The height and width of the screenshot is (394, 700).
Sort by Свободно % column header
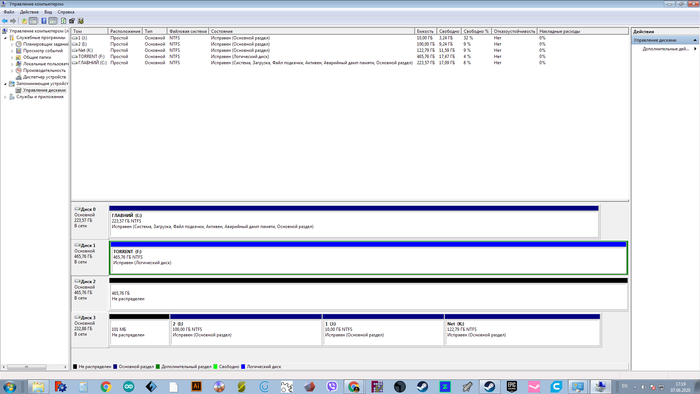(x=476, y=31)
